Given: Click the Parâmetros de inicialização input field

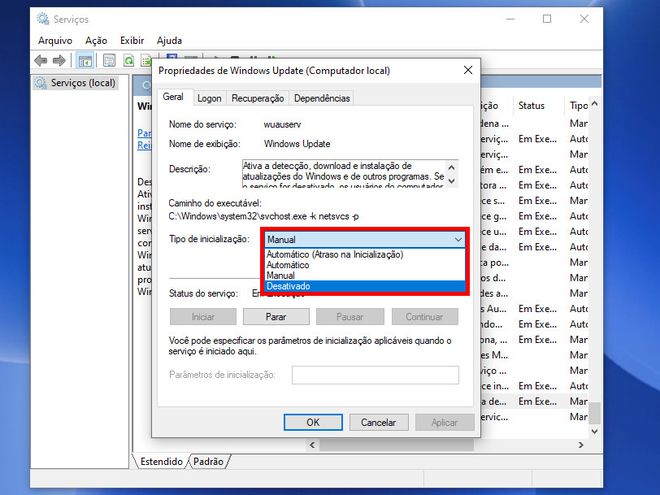Looking at the screenshot, I should [x=375, y=375].
